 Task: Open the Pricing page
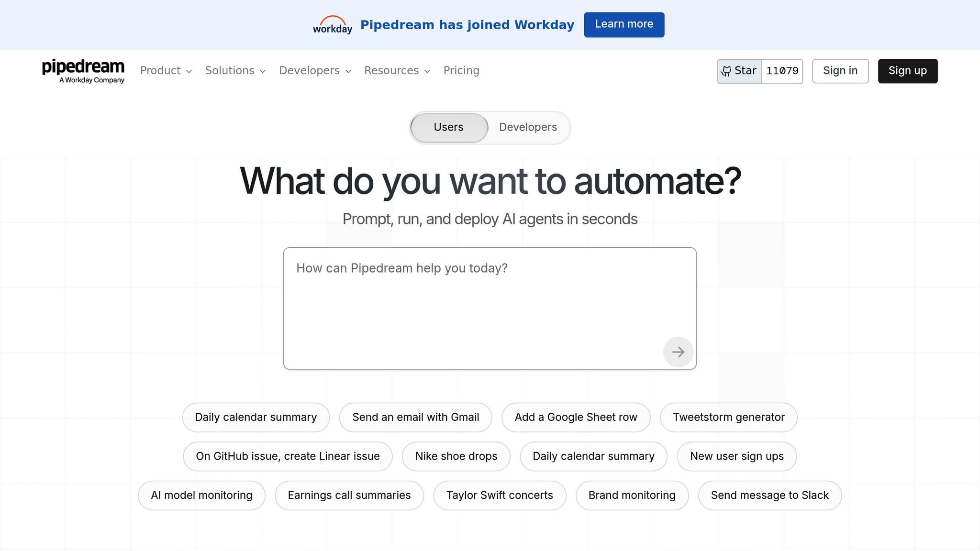tap(461, 71)
